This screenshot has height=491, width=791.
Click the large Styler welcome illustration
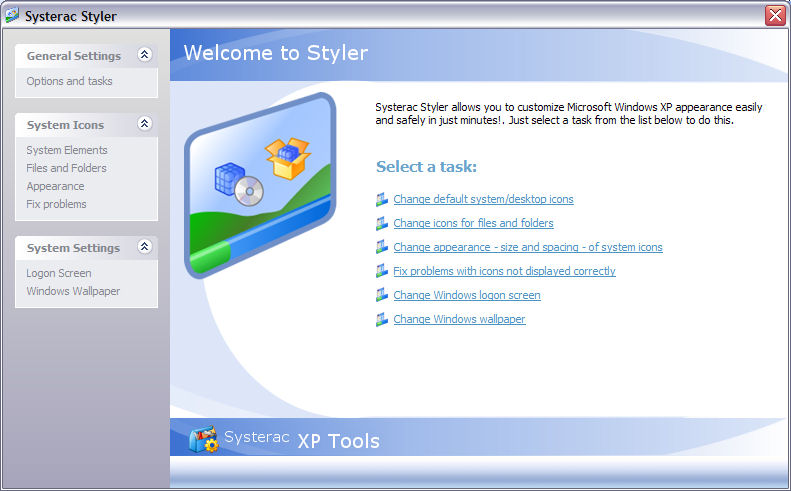[260, 186]
